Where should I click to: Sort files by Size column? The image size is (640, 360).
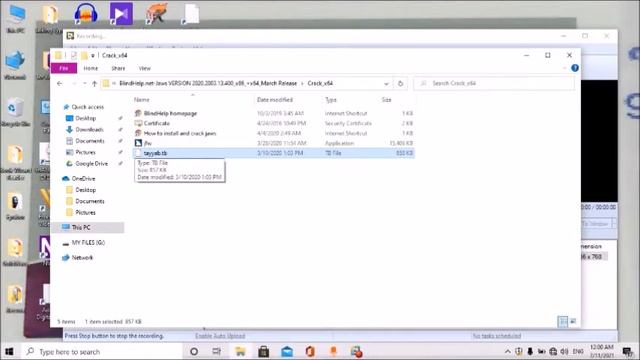click(x=387, y=100)
